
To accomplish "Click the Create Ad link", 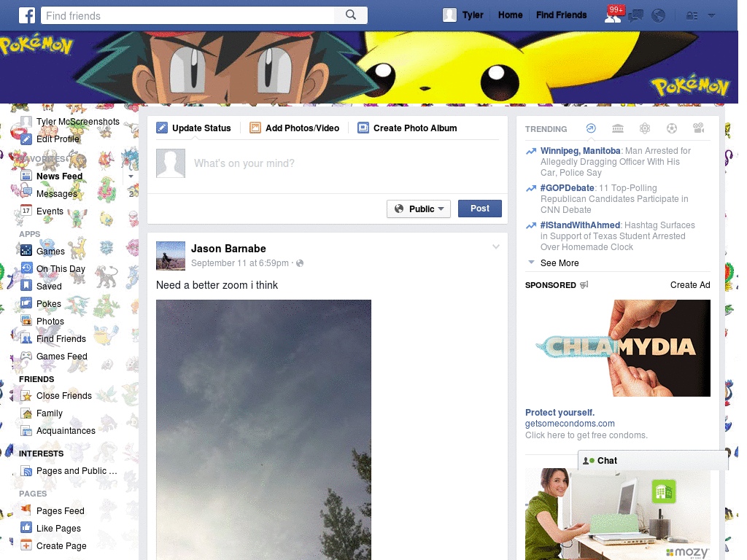I will tap(690, 285).
